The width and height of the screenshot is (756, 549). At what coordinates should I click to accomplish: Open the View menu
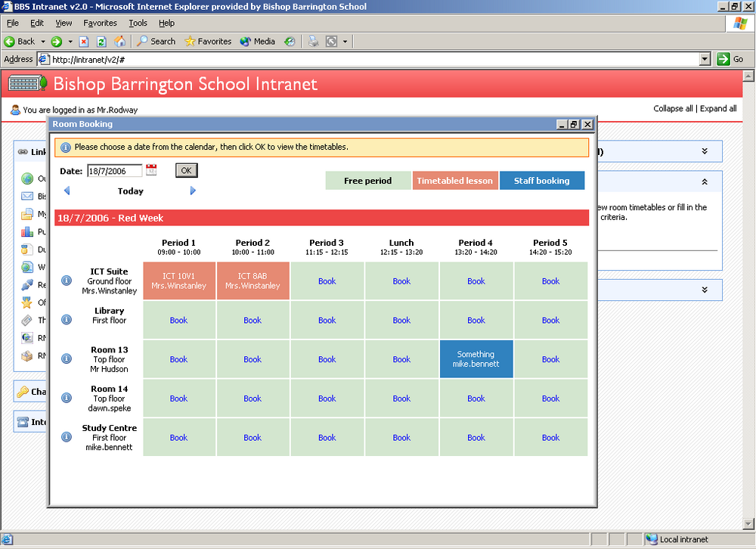tap(64, 23)
